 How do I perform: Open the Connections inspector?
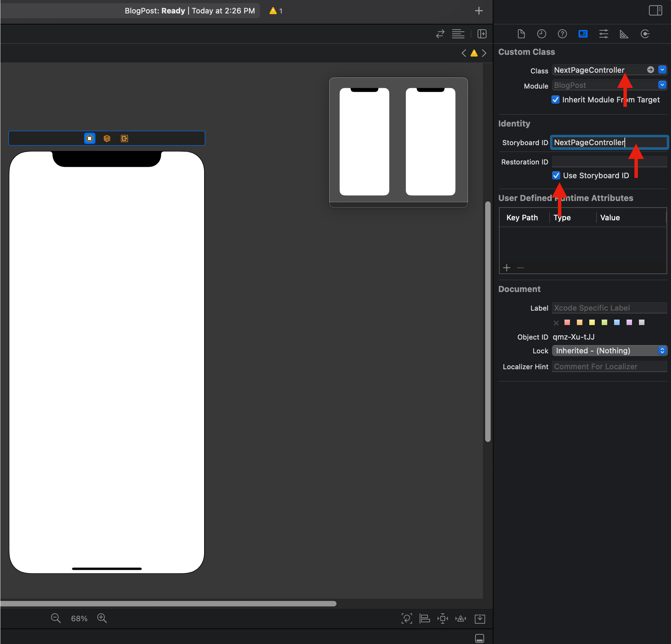(645, 34)
